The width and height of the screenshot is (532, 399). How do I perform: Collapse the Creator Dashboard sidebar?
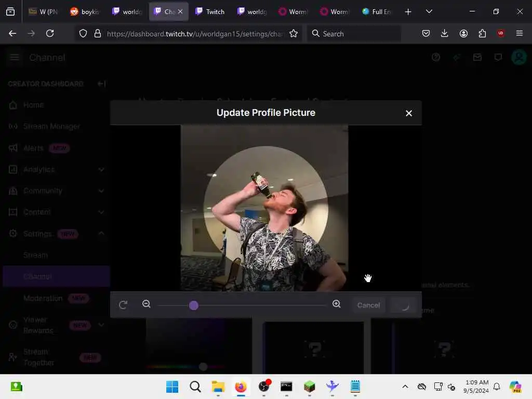click(x=101, y=84)
